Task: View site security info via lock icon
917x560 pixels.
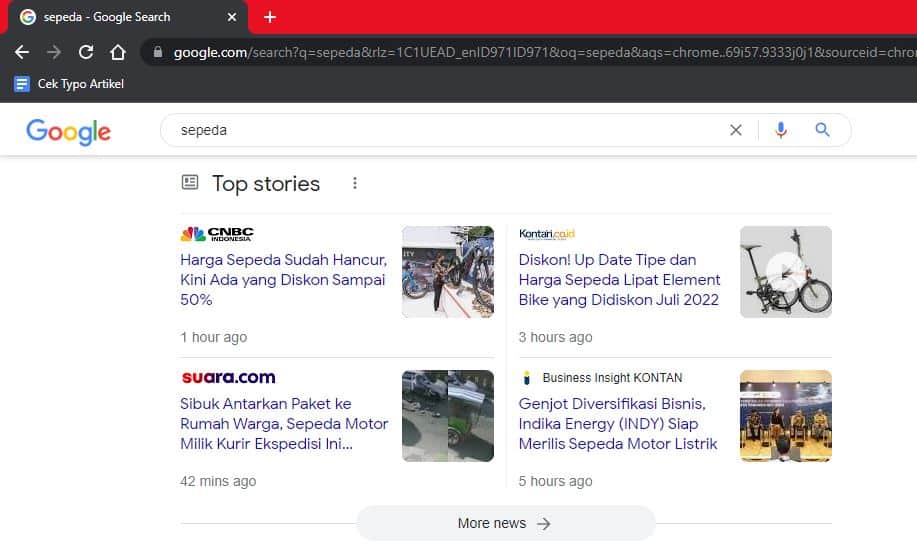Action: pos(158,52)
